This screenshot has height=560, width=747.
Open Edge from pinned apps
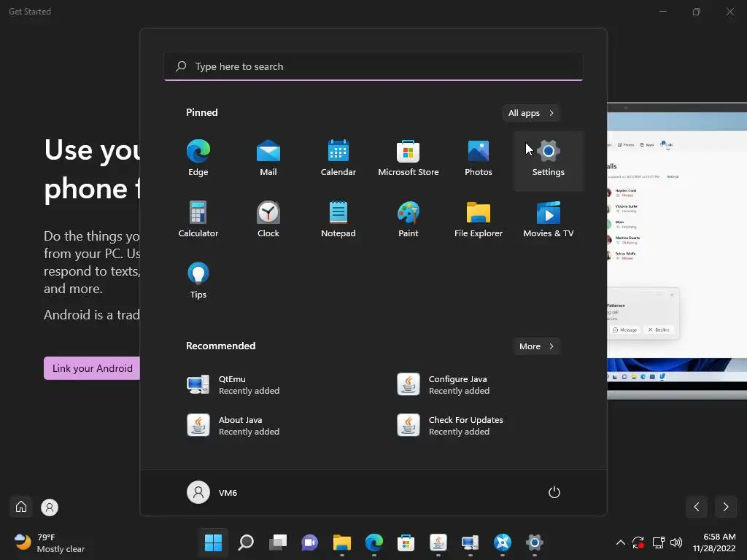(198, 158)
